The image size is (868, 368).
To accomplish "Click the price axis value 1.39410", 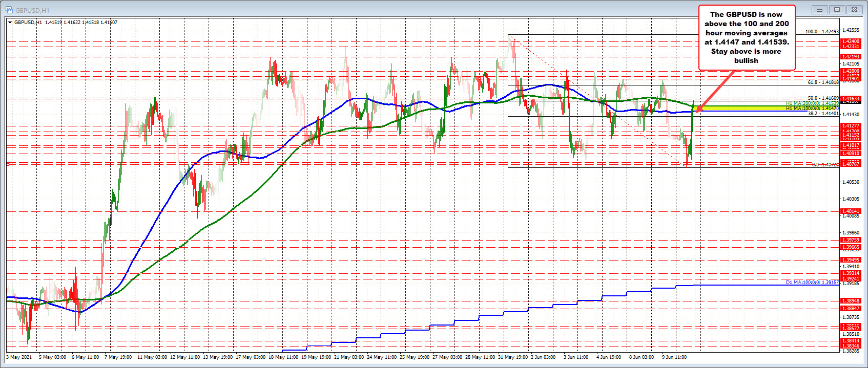I will tap(851, 266).
